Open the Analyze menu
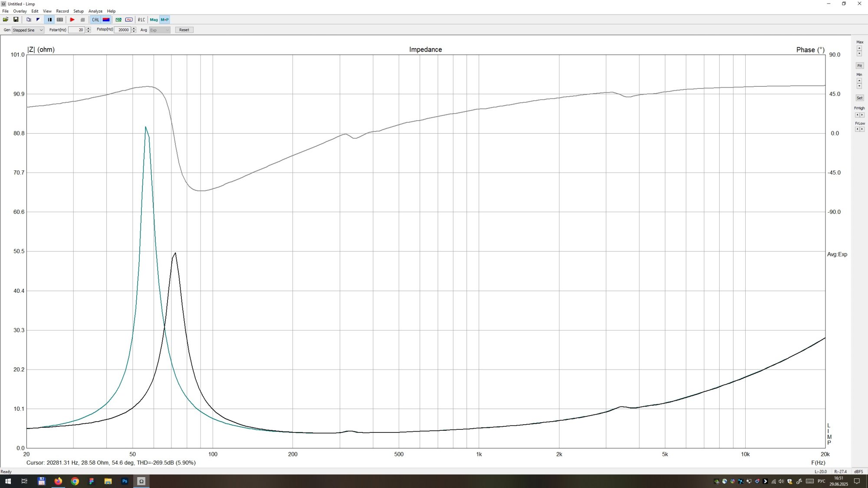The height and width of the screenshot is (488, 868). click(95, 11)
